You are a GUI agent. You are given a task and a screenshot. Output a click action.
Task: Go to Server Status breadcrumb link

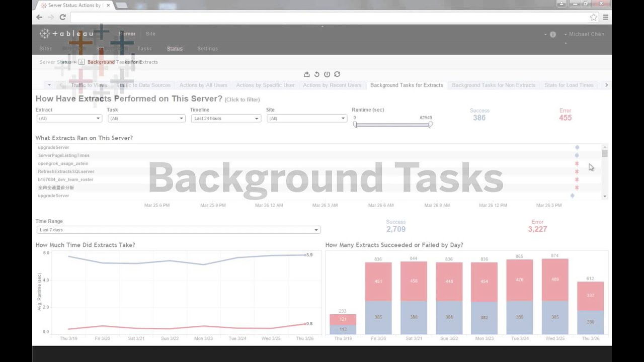(x=55, y=62)
